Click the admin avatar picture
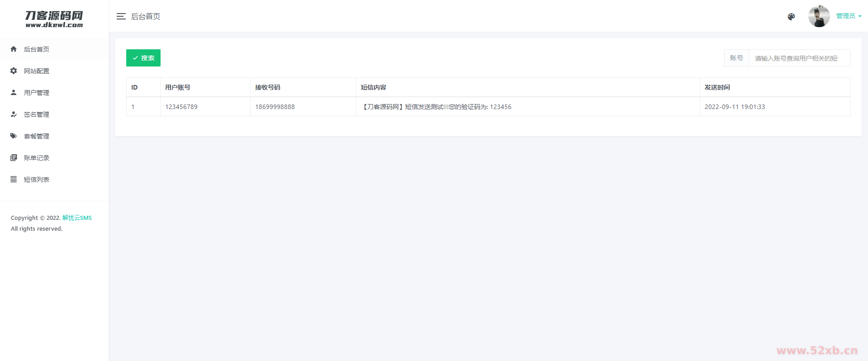The width and height of the screenshot is (868, 361). 819,16
